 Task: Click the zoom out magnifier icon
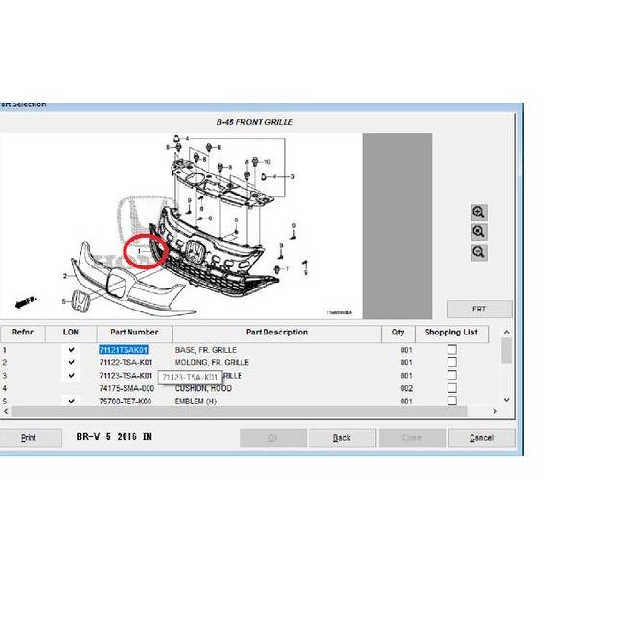[x=479, y=253]
